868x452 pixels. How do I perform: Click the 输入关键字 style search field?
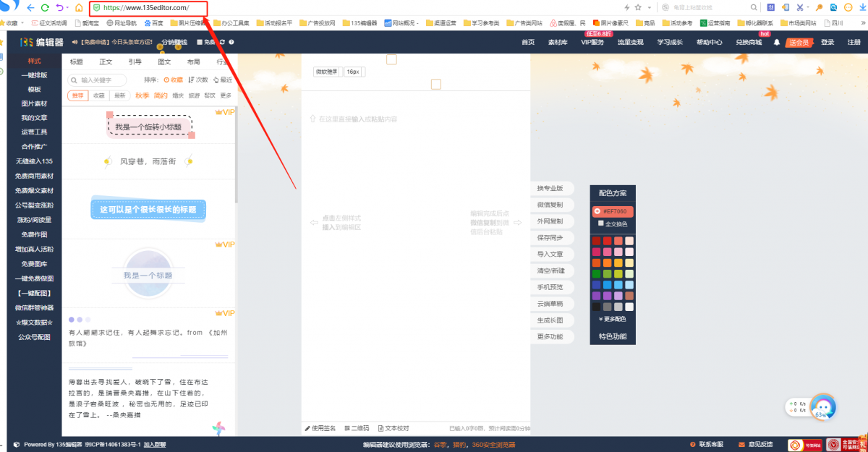coord(98,80)
